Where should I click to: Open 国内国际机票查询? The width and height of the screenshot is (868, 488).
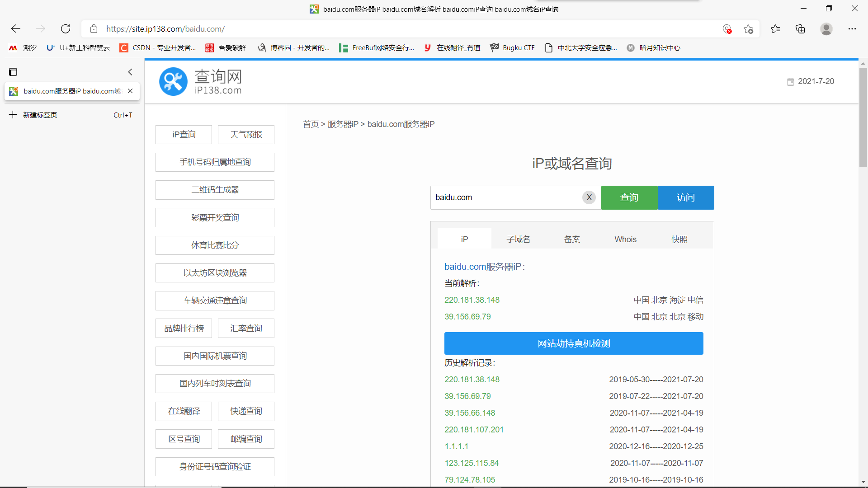click(x=215, y=356)
